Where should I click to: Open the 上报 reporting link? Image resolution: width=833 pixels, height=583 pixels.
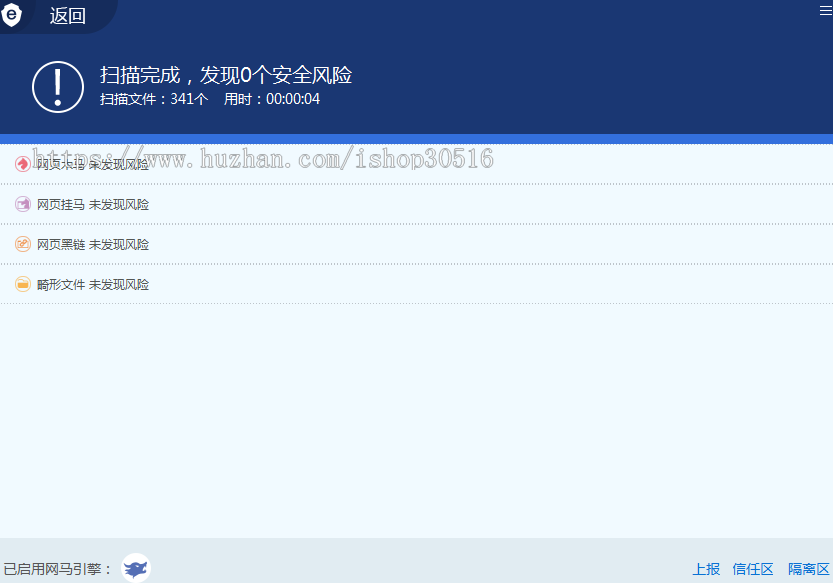click(x=707, y=568)
